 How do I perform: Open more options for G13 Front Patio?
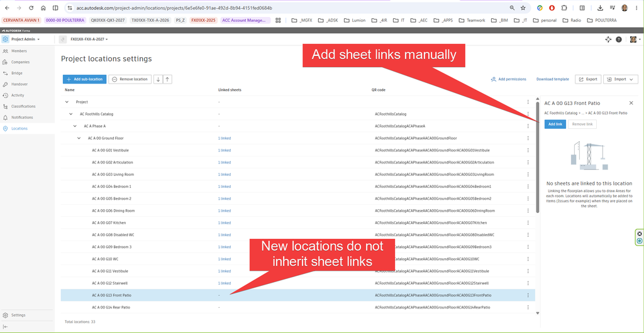coord(528,295)
